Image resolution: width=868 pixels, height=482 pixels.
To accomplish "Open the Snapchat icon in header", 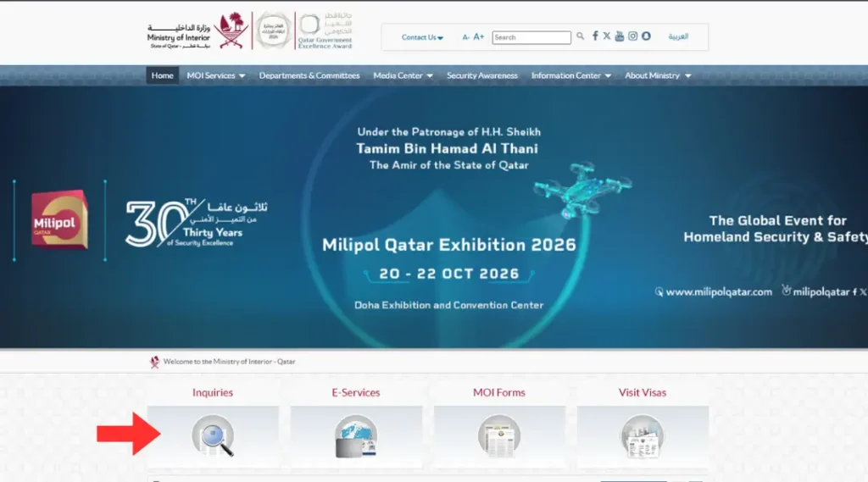I will coord(646,36).
